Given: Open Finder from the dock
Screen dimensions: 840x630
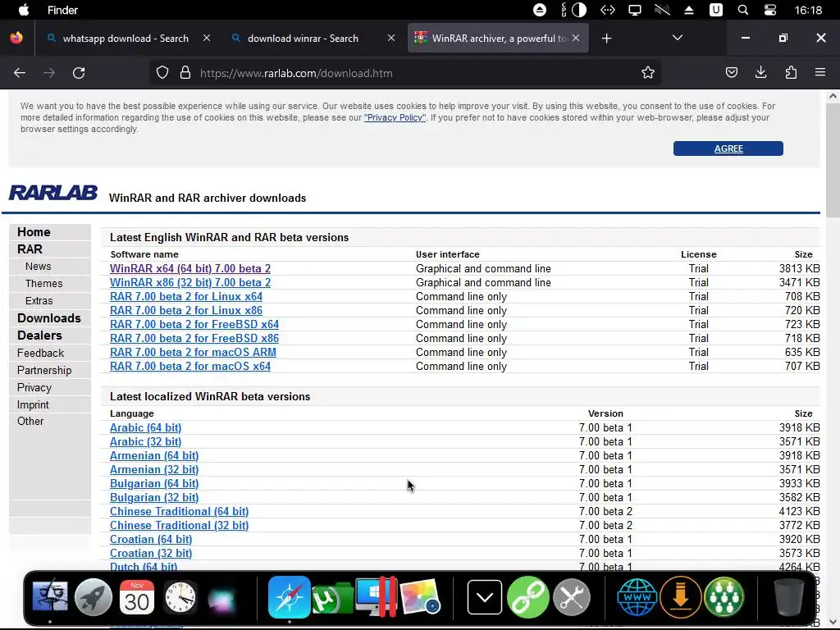Looking at the screenshot, I should (50, 596).
